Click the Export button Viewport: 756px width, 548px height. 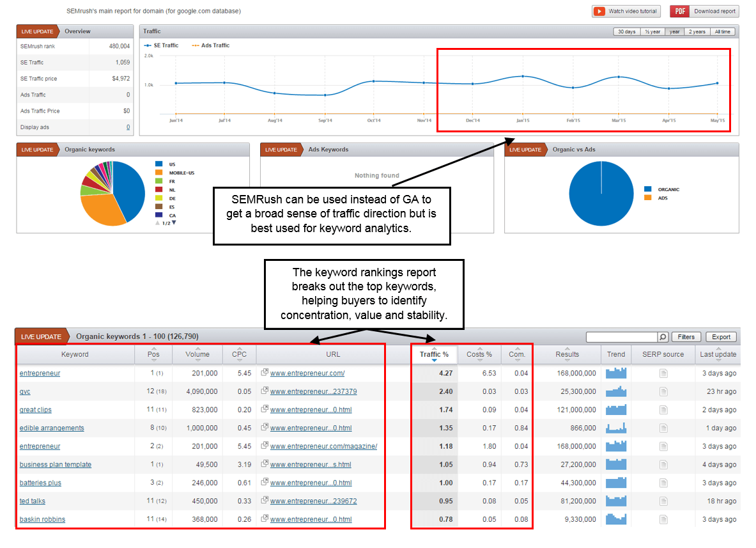[721, 337]
